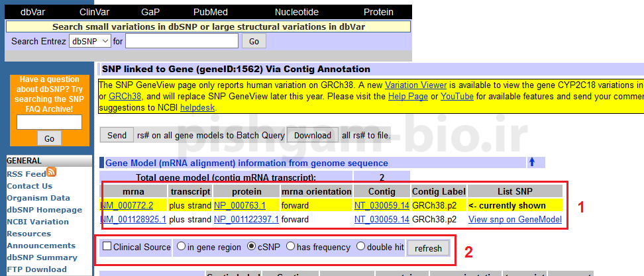Click the Go button beside Entrez search

pos(253,41)
